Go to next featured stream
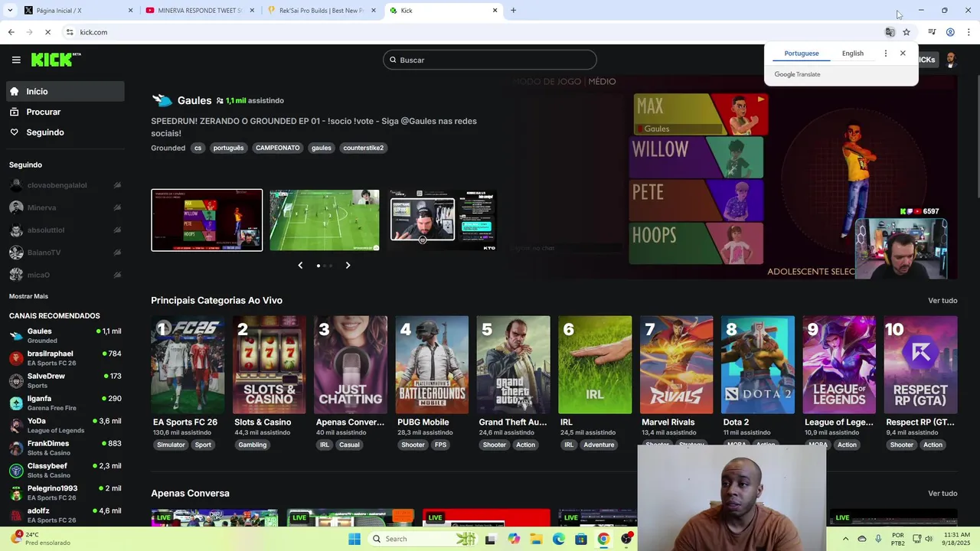 pos(348,266)
